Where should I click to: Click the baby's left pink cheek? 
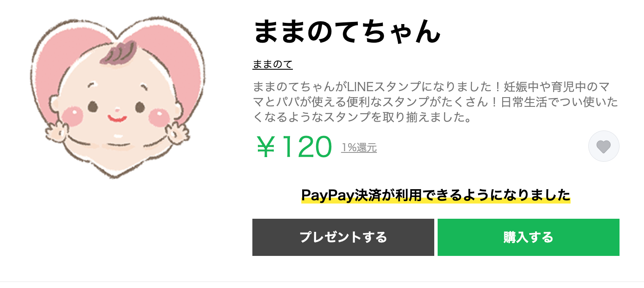73,116
